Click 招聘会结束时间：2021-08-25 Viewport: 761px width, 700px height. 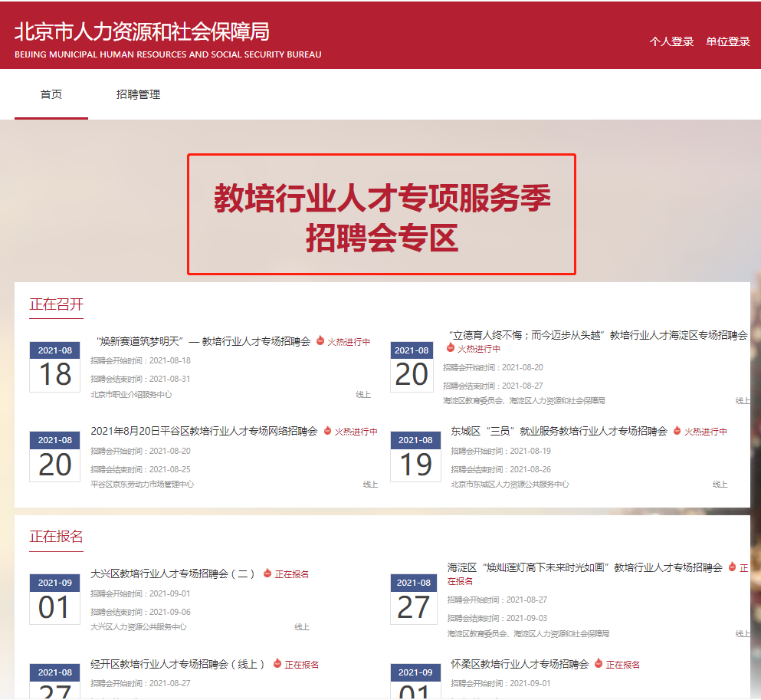point(141,469)
